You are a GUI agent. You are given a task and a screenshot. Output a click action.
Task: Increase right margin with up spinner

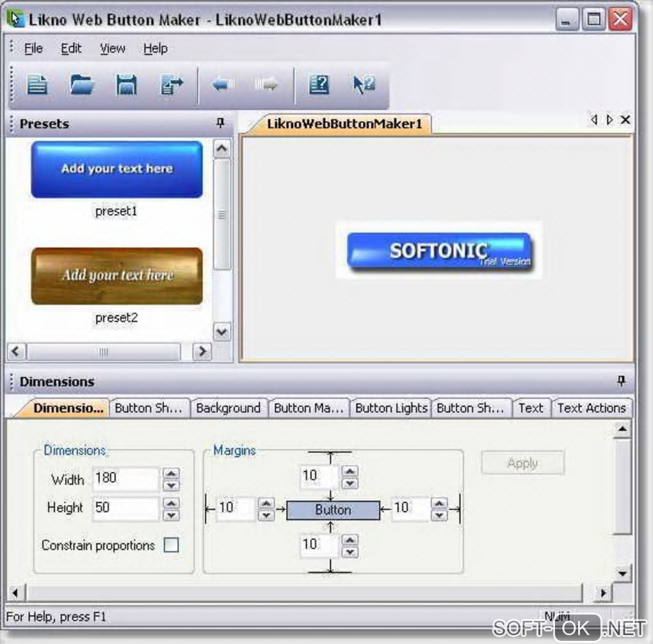439,504
